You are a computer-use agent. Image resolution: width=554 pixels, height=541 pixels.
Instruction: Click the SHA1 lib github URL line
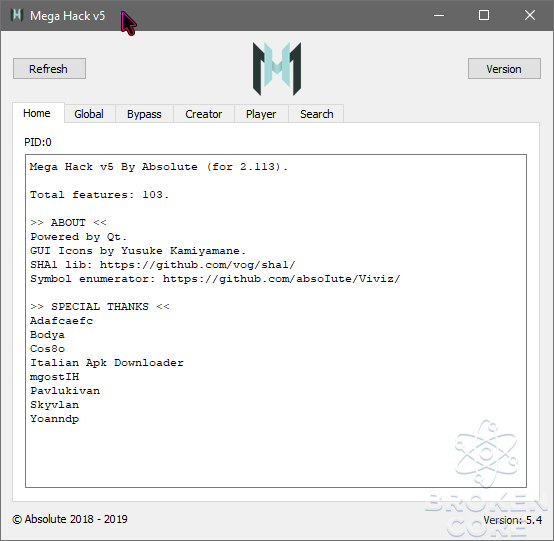pos(163,265)
